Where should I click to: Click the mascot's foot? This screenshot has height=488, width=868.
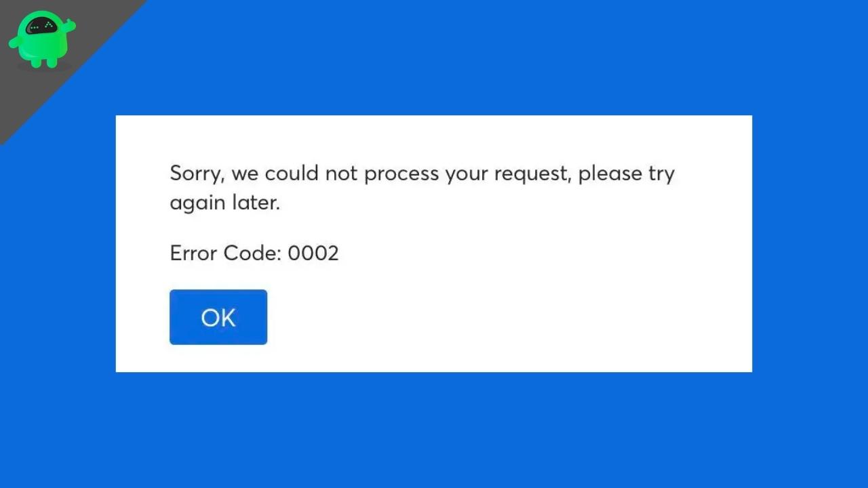click(x=36, y=64)
